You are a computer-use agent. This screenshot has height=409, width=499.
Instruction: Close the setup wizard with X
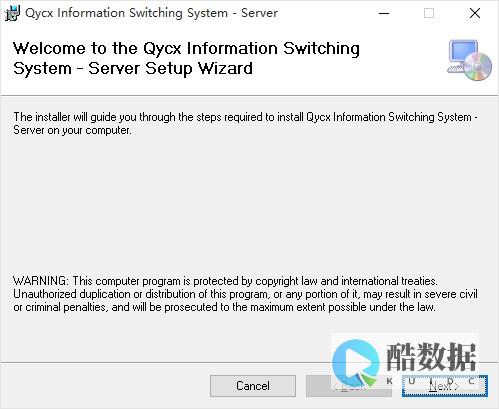click(x=475, y=13)
